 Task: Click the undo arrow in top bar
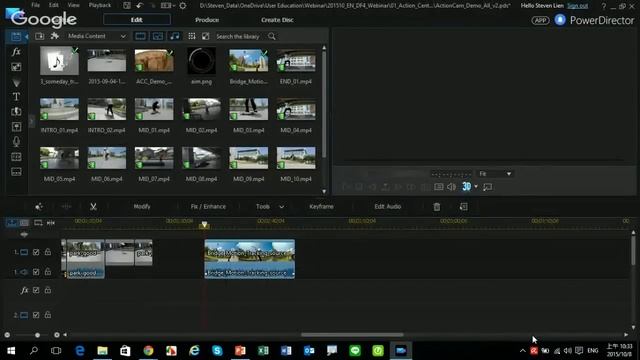click(140, 6)
